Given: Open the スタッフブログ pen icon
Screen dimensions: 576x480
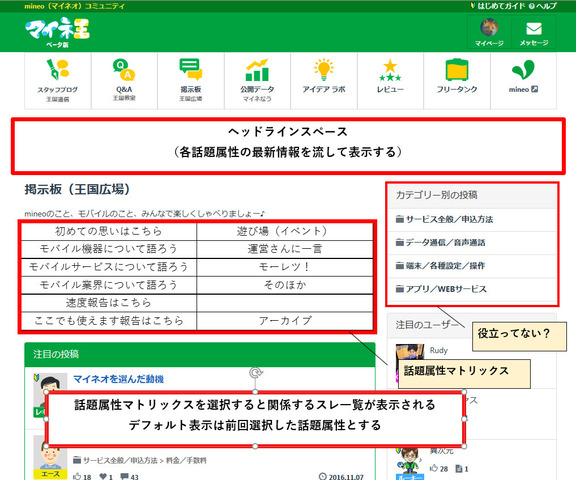Looking at the screenshot, I should pyautogui.click(x=57, y=69).
